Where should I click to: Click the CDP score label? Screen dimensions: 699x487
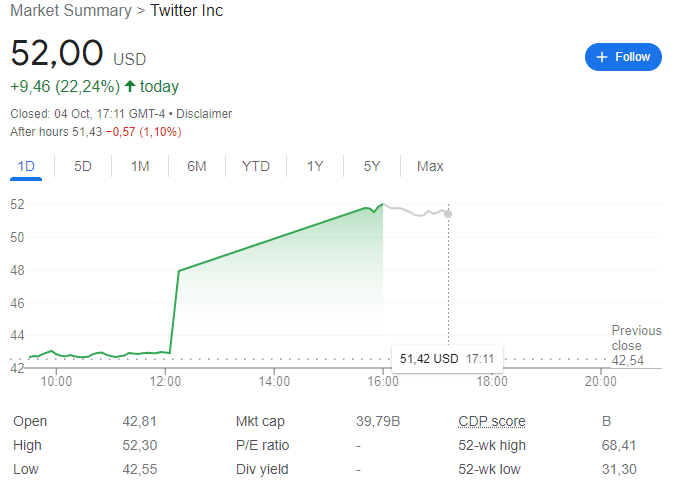(491, 421)
